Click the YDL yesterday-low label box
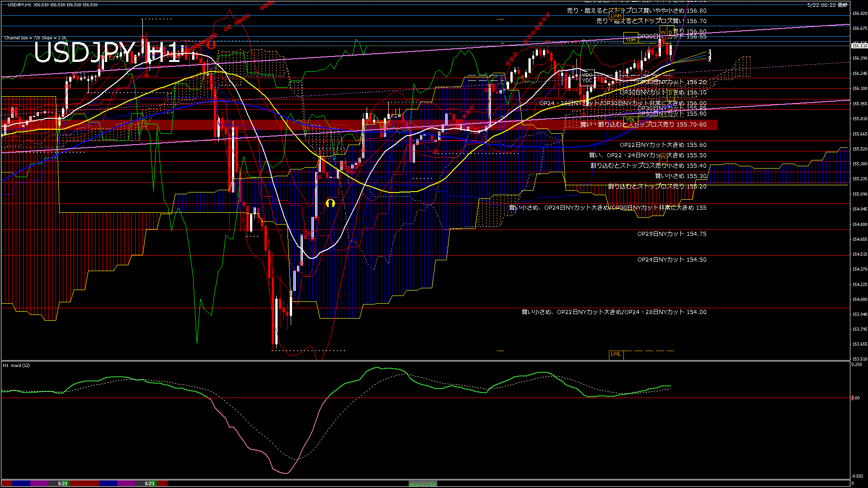 tap(630, 120)
